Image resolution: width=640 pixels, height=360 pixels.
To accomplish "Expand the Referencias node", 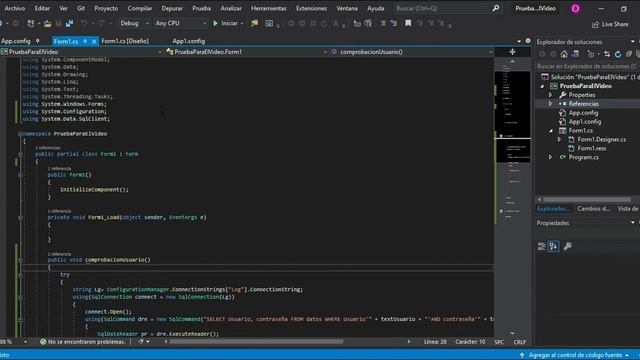I will tap(550, 104).
